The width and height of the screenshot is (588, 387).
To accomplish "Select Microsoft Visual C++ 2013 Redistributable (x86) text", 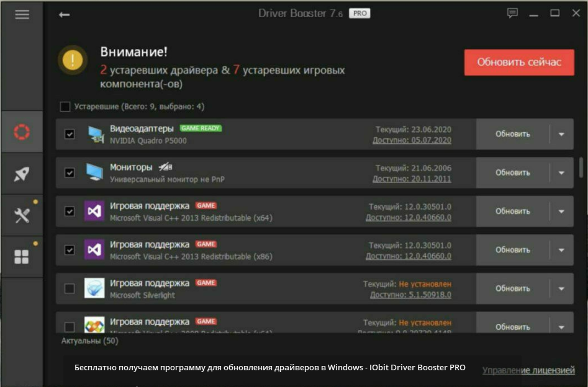I will [x=191, y=257].
